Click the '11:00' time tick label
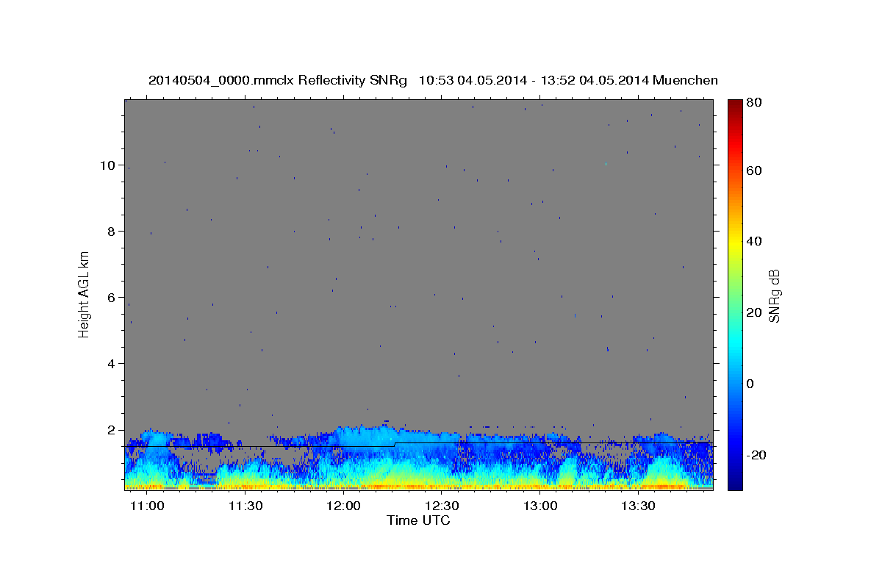Screen dimensions: 882x588 tap(148, 506)
